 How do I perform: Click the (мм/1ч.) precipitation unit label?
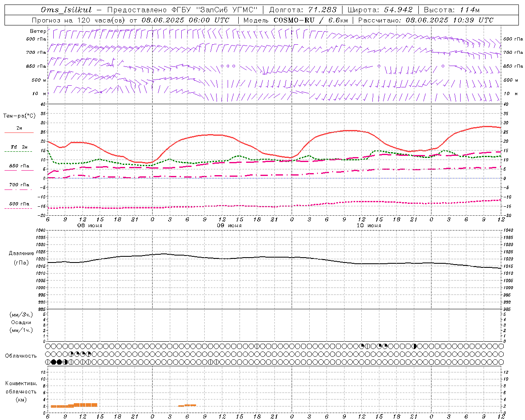click(21, 330)
